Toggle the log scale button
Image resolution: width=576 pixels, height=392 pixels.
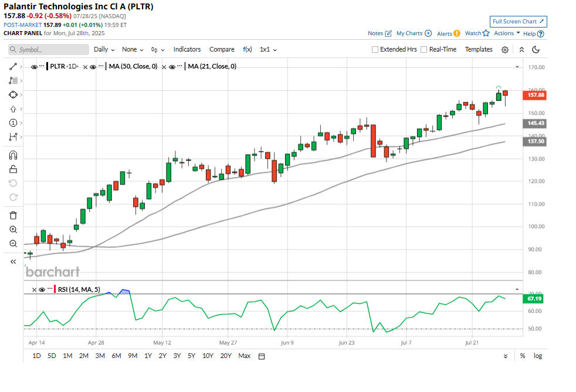coord(538,356)
